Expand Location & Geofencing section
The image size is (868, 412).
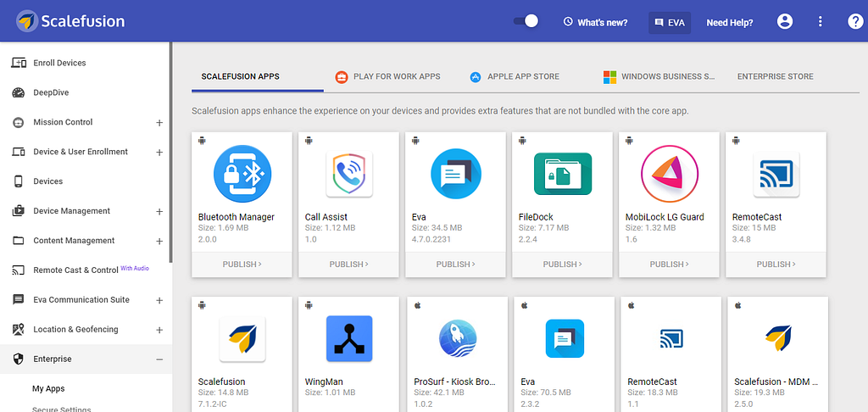pos(159,330)
